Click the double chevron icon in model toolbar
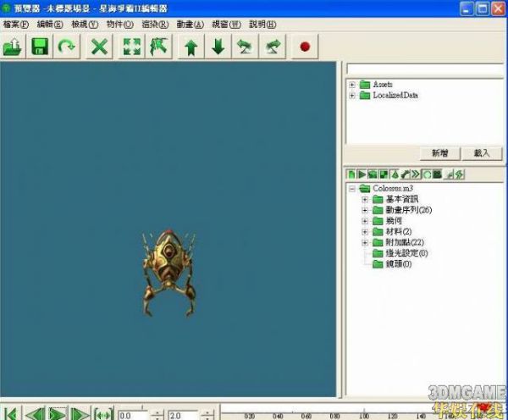508x420 pixels. click(416, 174)
